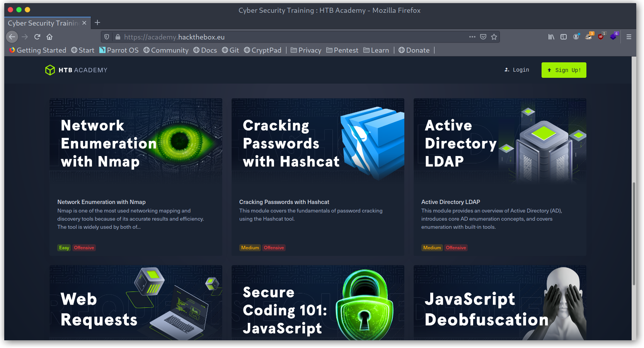Click the Login link
This screenshot has width=644, height=348.
point(517,70)
